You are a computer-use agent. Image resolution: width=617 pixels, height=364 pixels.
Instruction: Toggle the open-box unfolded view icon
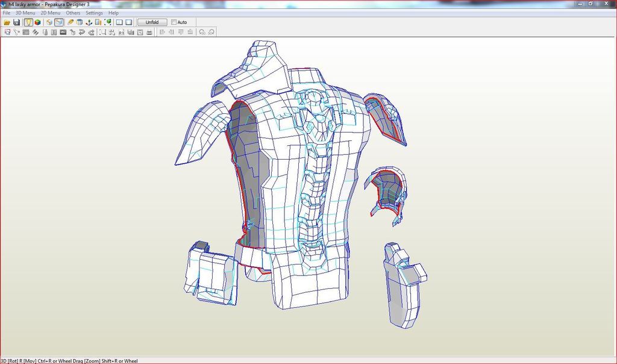point(49,22)
